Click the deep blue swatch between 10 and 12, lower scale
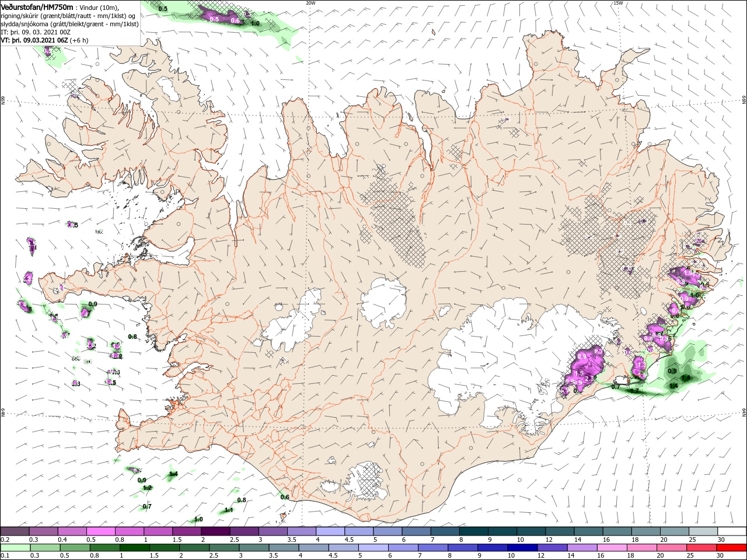Image resolution: width=747 pixels, height=560 pixels. pos(522,548)
